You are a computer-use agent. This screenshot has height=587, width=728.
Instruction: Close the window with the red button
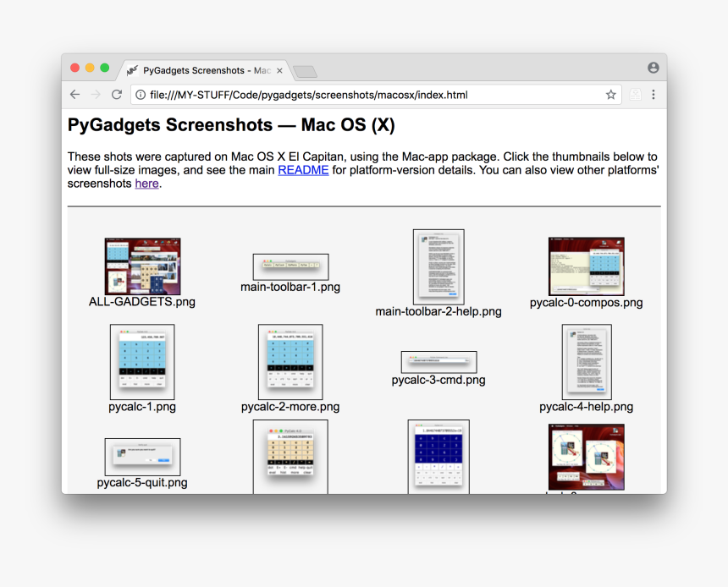click(x=74, y=68)
